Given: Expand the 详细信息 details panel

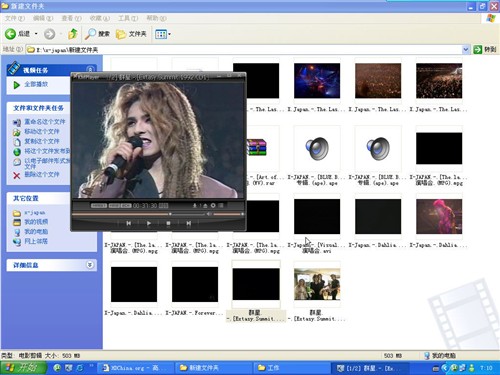Looking at the screenshot, I should 90,265.
